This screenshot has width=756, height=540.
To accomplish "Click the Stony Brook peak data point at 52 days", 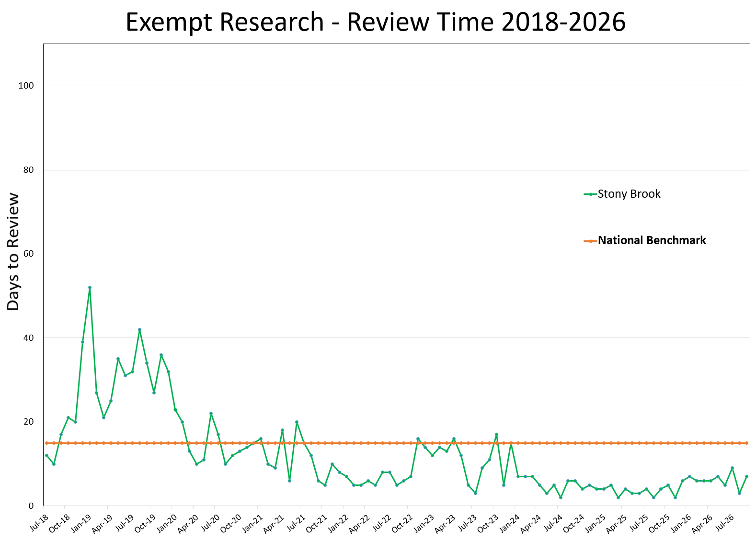I will tap(90, 287).
